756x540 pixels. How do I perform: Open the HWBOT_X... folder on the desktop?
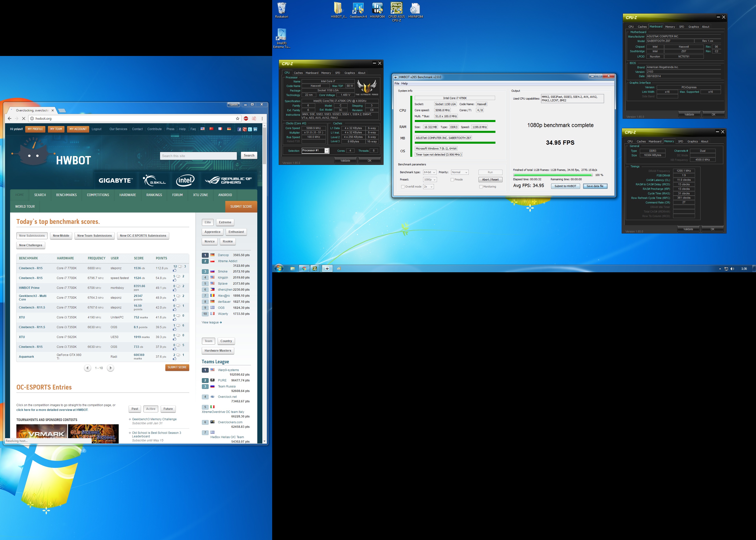(x=338, y=10)
